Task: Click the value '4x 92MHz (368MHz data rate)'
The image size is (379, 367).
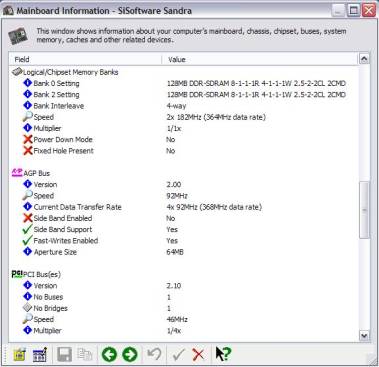Action: pyautogui.click(x=214, y=207)
